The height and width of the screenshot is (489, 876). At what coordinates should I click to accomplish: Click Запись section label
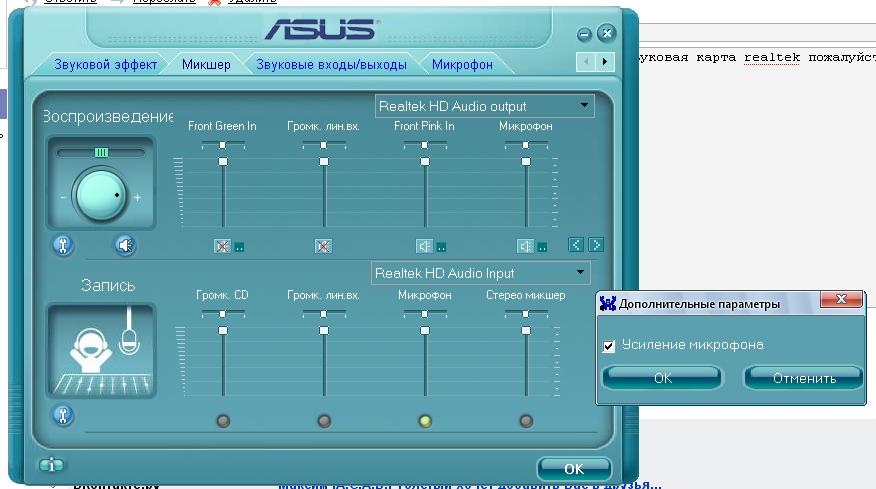click(x=108, y=286)
